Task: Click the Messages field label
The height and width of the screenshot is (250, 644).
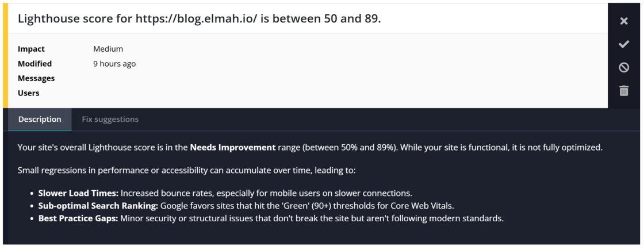Action: [x=36, y=78]
